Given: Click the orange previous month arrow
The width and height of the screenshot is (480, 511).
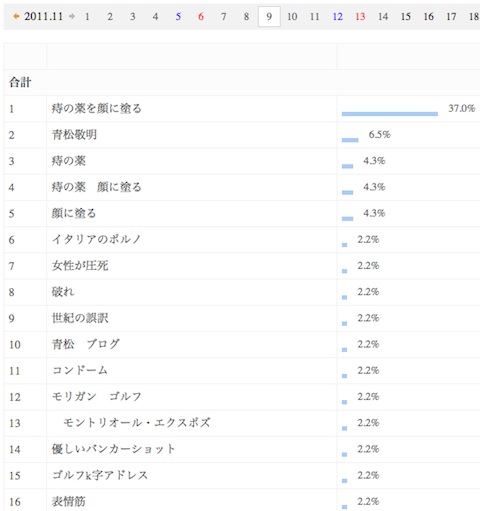Looking at the screenshot, I should coord(16,16).
